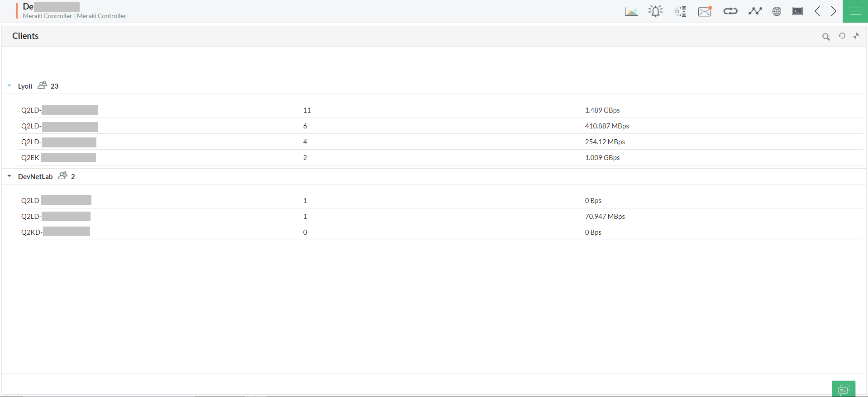868x397 pixels.
Task: Click the globe icon in toolbar
Action: tap(777, 11)
